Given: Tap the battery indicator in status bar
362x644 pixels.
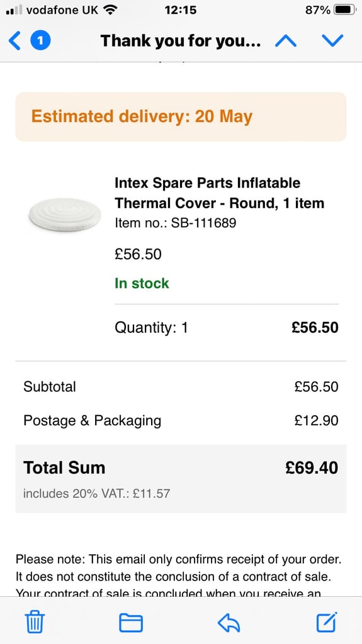Looking at the screenshot, I should click(x=344, y=10).
